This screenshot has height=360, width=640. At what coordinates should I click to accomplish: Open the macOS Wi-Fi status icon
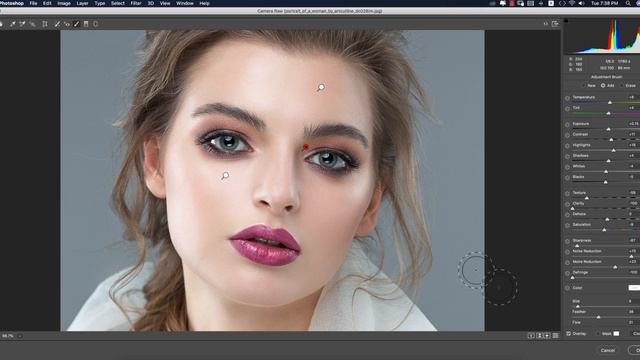click(572, 3)
